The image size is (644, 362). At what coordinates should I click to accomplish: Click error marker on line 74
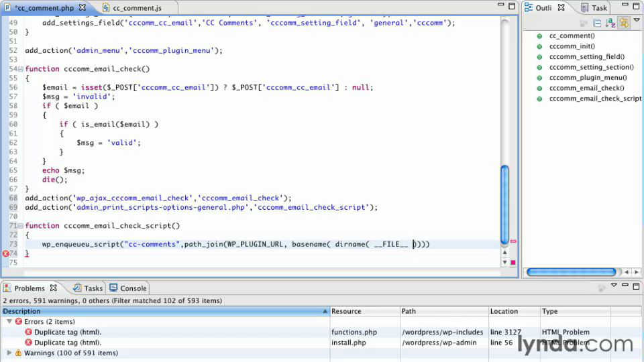pyautogui.click(x=5, y=253)
